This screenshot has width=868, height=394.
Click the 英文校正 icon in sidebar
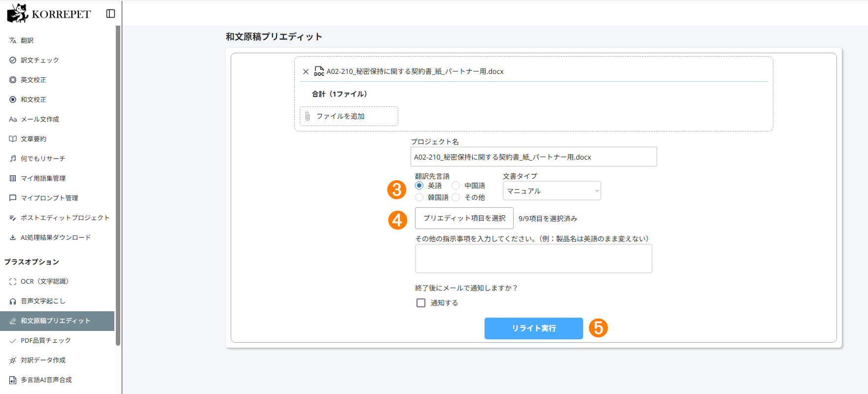(x=13, y=80)
